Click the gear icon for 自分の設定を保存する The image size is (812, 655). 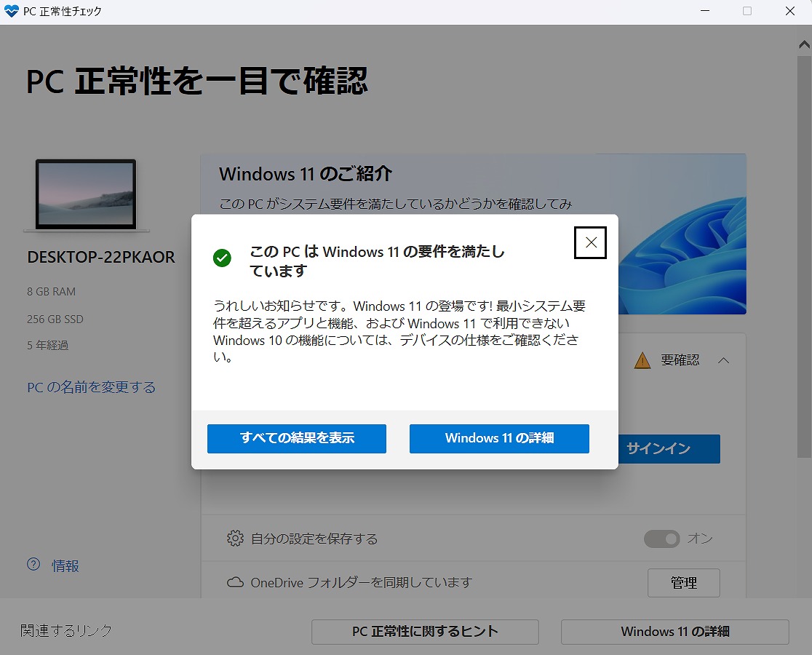pyautogui.click(x=235, y=539)
